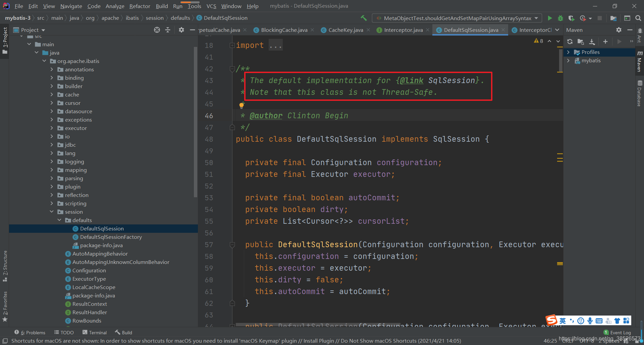The height and width of the screenshot is (345, 644).
Task: Open DefaultSqlSessionFactory in project tree
Action: click(111, 237)
